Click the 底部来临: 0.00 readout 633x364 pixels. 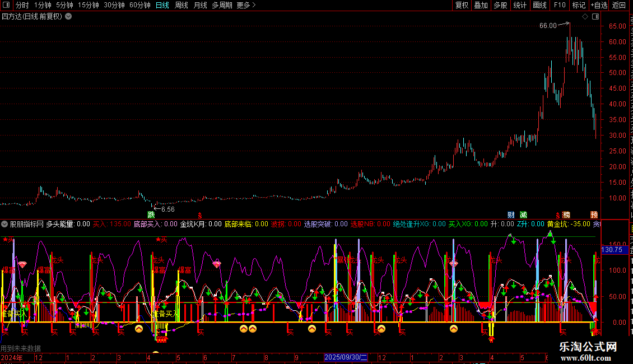click(246, 224)
